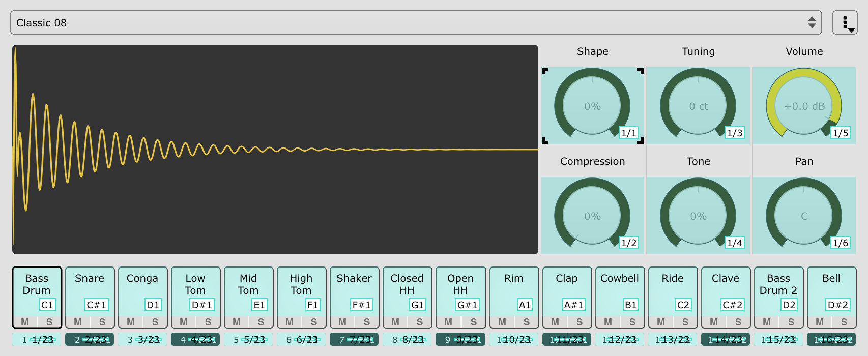868x356 pixels.
Task: Mute the Cowbell pad
Action: tap(608, 322)
